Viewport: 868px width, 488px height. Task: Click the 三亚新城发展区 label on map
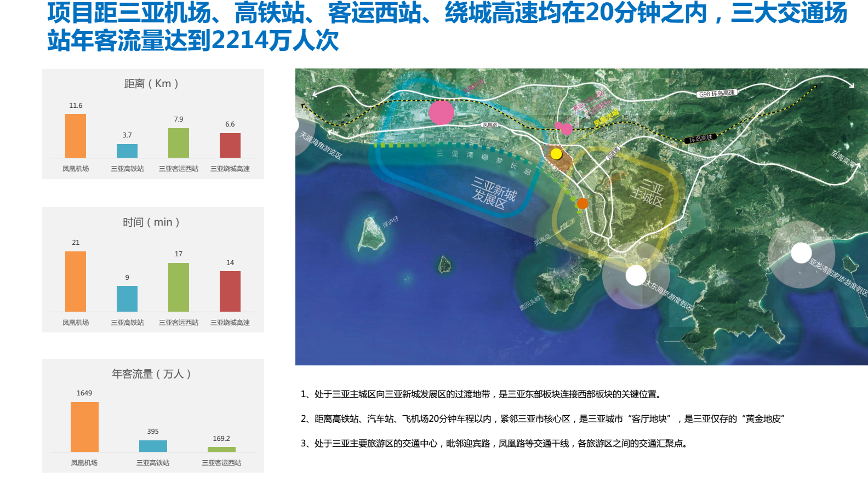click(493, 193)
